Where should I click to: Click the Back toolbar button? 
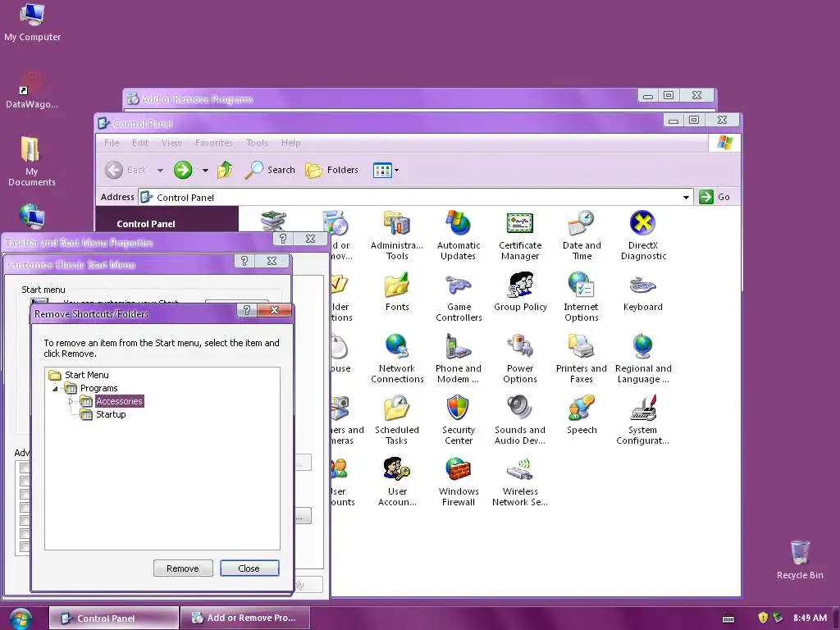(x=126, y=170)
